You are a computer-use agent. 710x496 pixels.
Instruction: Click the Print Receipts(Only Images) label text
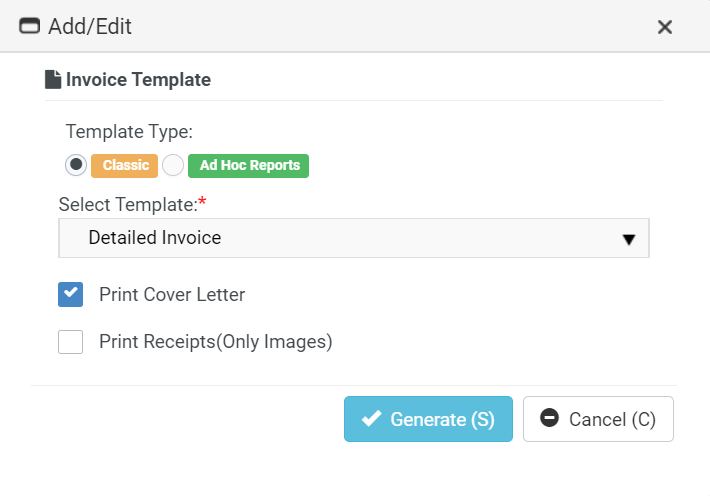click(216, 342)
